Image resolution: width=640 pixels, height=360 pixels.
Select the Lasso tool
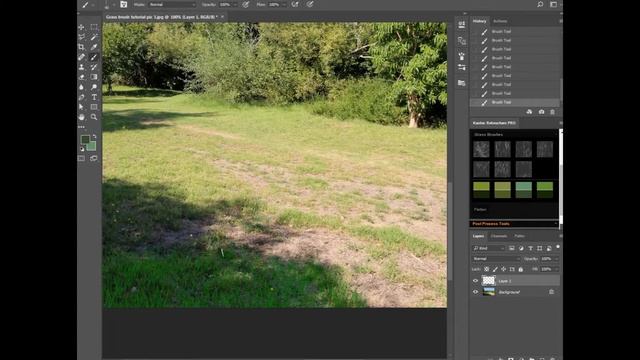pos(82,37)
